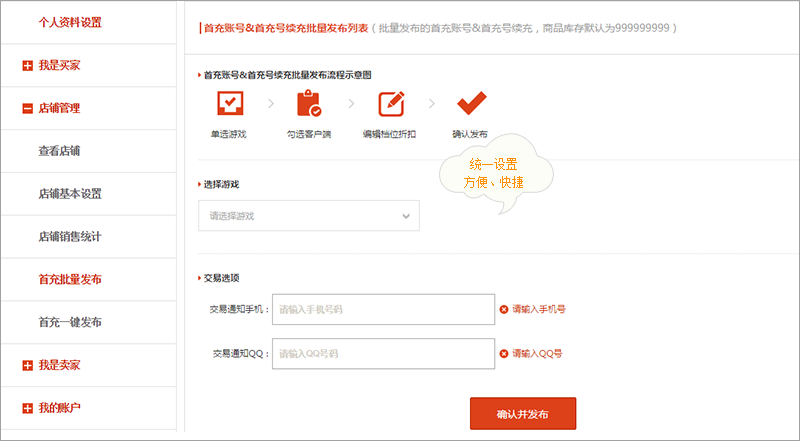The height and width of the screenshot is (441, 800).
Task: Select 首充一键发布 in sidebar
Action: click(70, 322)
